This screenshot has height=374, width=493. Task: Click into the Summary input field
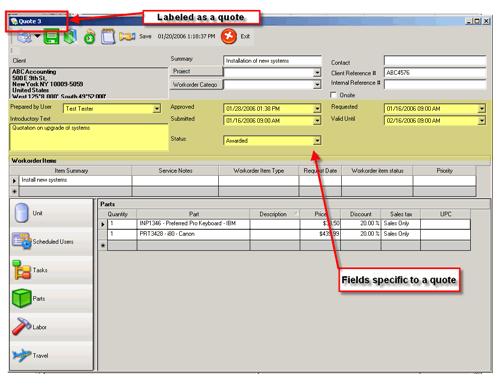(x=272, y=61)
